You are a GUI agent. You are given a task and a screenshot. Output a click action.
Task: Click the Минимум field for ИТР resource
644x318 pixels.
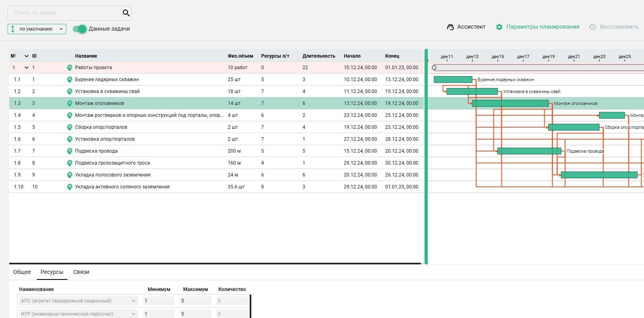tap(159, 314)
